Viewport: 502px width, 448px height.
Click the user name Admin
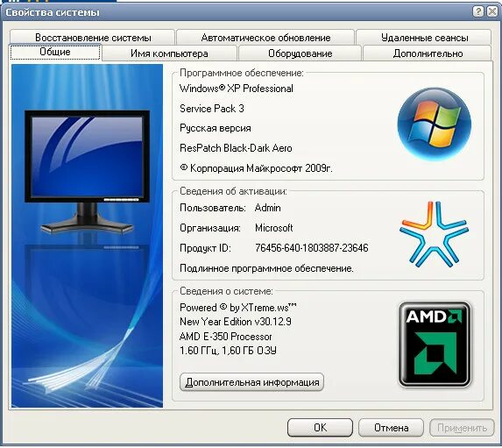[268, 208]
